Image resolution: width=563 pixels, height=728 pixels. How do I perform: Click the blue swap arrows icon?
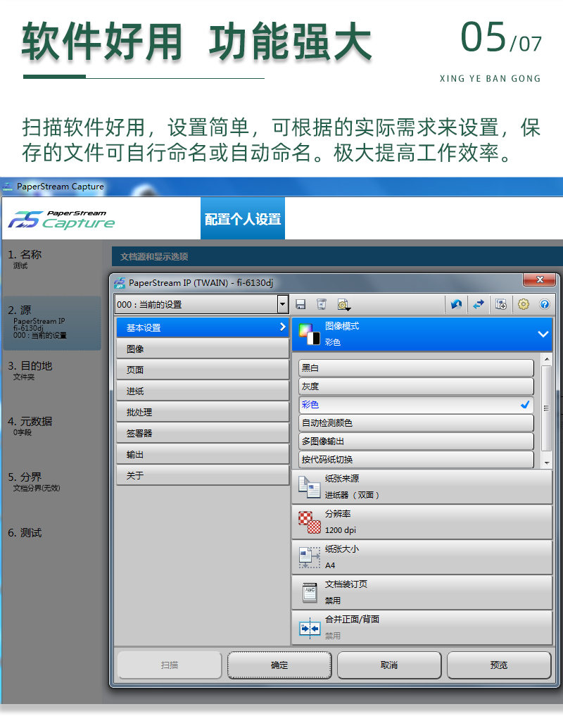click(x=478, y=304)
